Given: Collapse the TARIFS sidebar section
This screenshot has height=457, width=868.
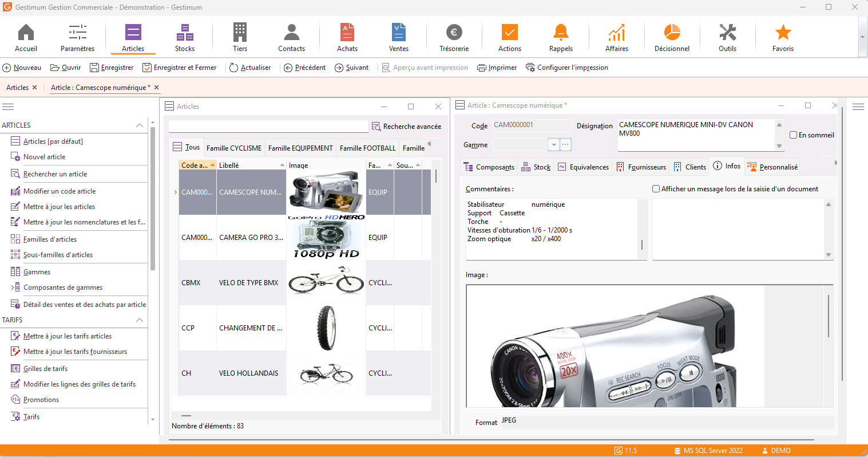Looking at the screenshot, I should 140,320.
